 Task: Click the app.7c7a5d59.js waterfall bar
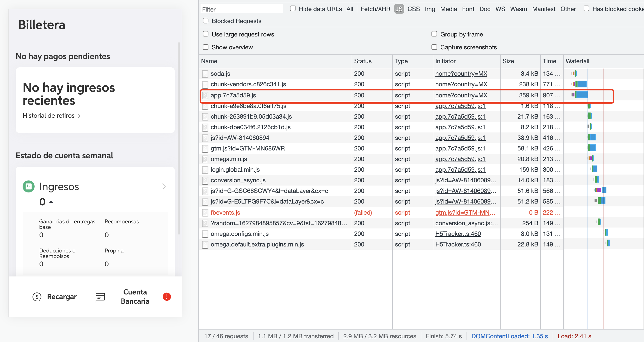(x=581, y=95)
